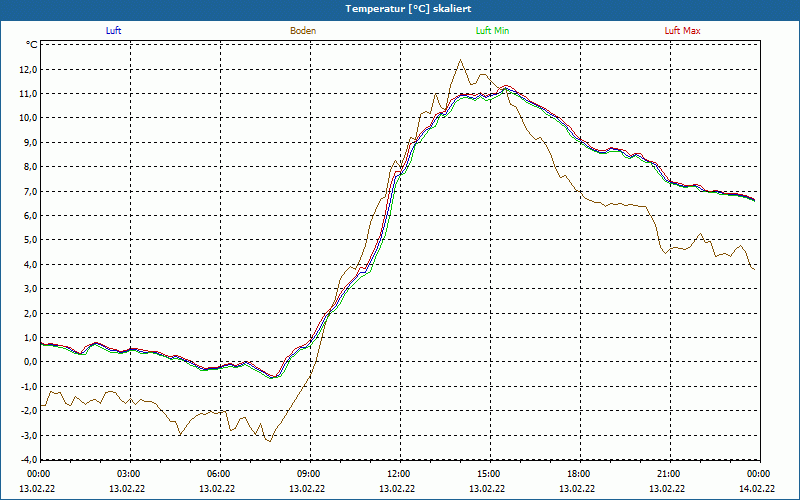This screenshot has height=500, width=800.
Task: Click the Luft Max curve peak near 15:30
Action: [x=507, y=86]
